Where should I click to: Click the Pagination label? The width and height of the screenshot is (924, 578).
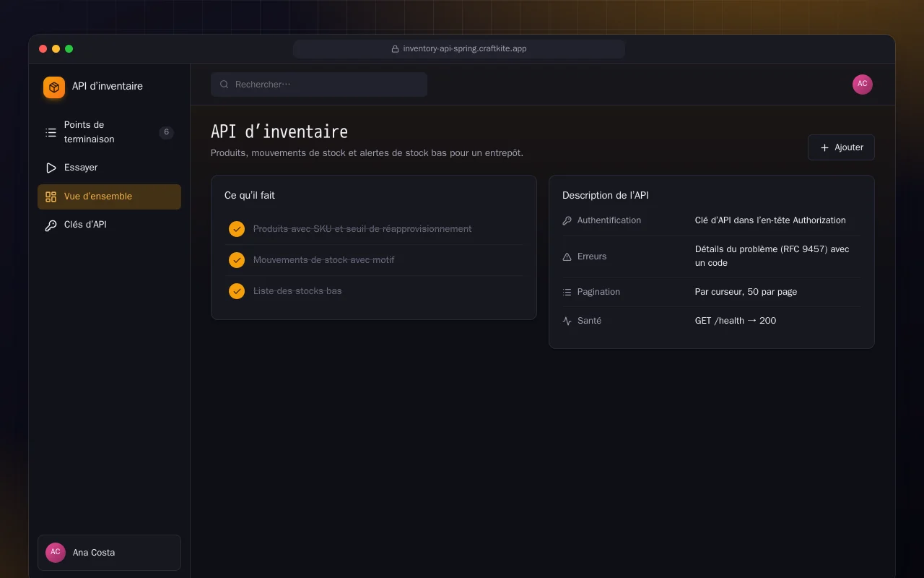click(x=598, y=292)
